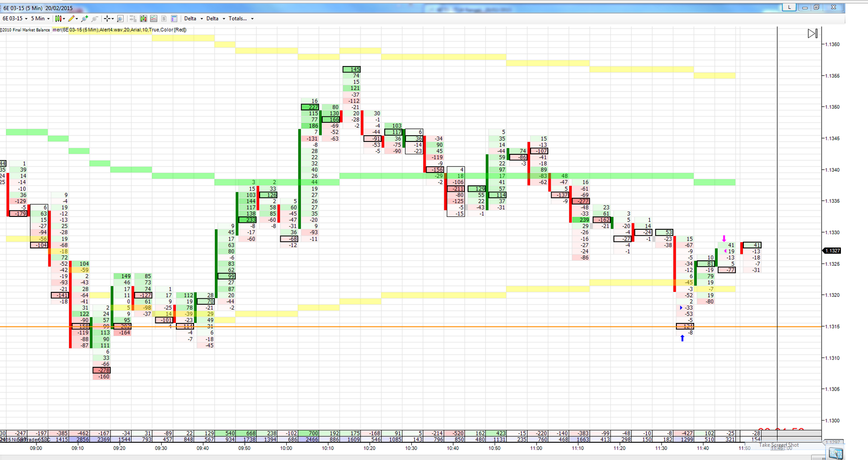Click the add indicator plug icon
Image resolution: width=868 pixels, height=460 pixels.
click(84, 19)
